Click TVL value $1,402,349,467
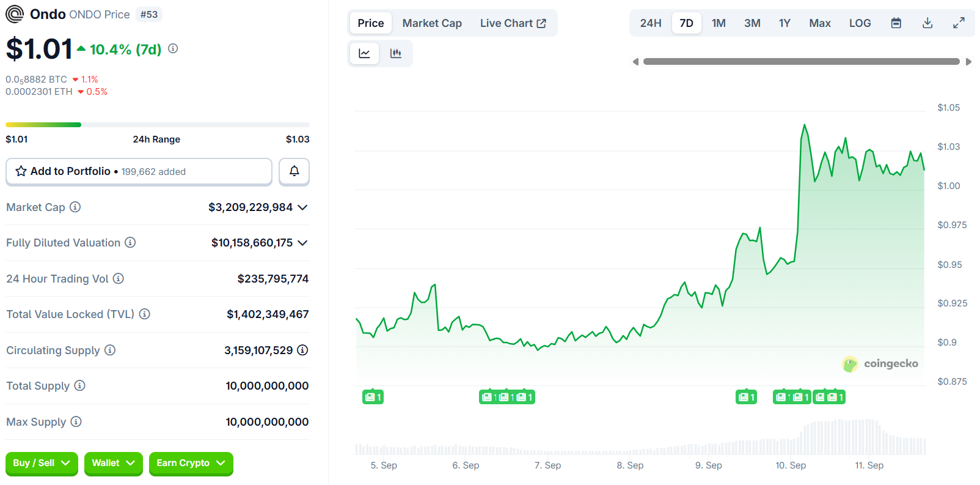This screenshot has height=485, width=980. (x=268, y=314)
